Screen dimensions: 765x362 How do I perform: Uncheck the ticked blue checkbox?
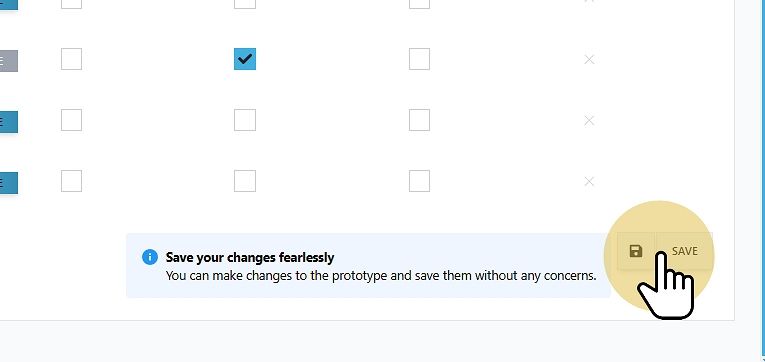coord(245,59)
